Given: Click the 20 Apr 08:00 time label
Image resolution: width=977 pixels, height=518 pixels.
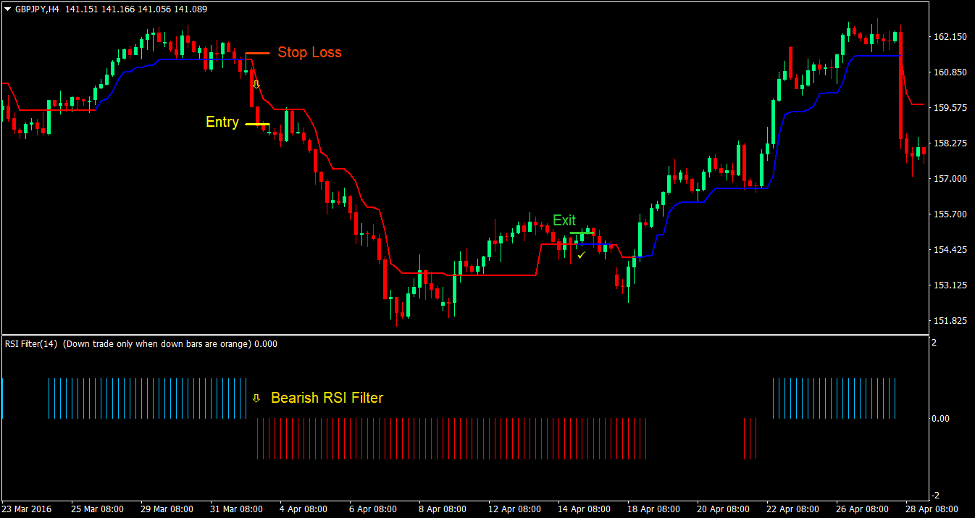Looking at the screenshot, I should 723,509.
